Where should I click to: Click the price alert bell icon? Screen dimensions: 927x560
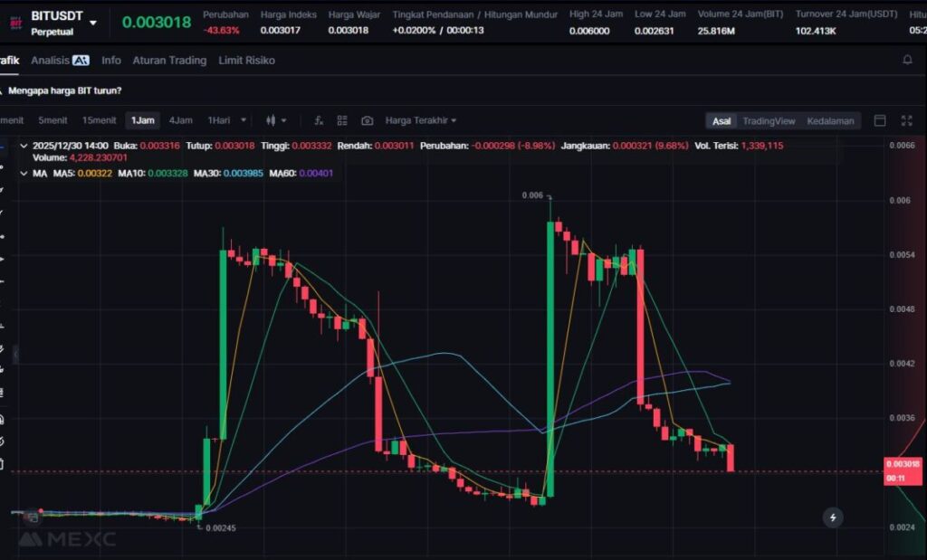tap(907, 61)
